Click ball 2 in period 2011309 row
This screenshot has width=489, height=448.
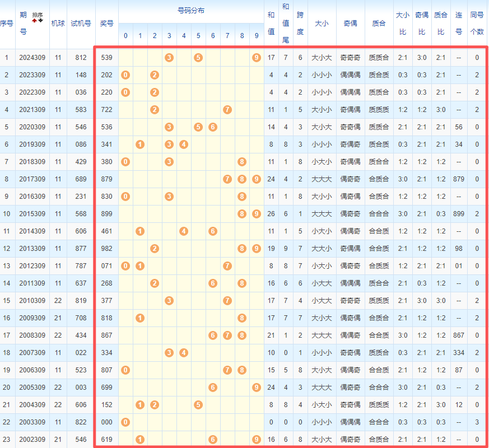(x=155, y=283)
